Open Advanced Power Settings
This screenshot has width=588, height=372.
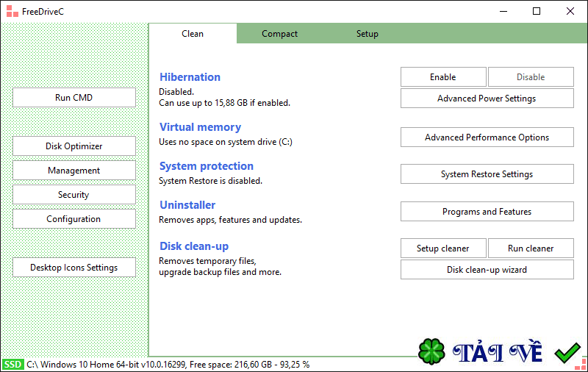tap(487, 99)
